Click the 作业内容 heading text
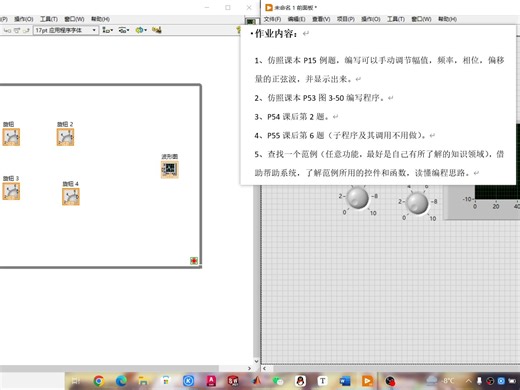 276,33
